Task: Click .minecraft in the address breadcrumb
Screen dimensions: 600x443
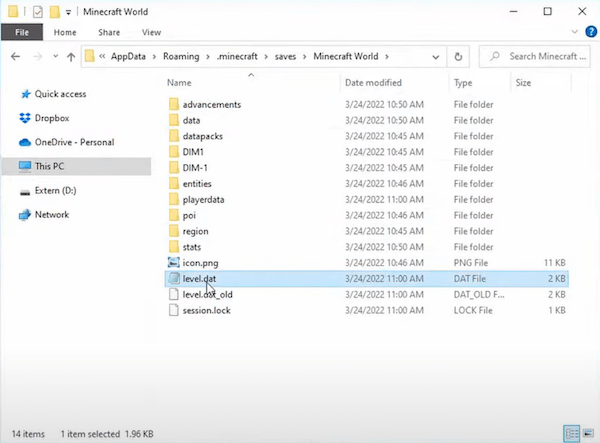Action: pos(237,57)
